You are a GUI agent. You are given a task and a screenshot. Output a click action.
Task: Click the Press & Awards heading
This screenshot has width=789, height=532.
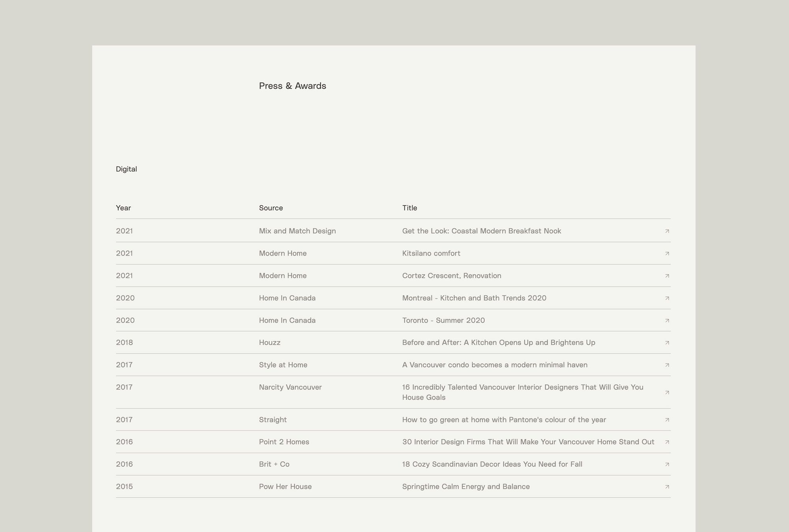coord(292,86)
